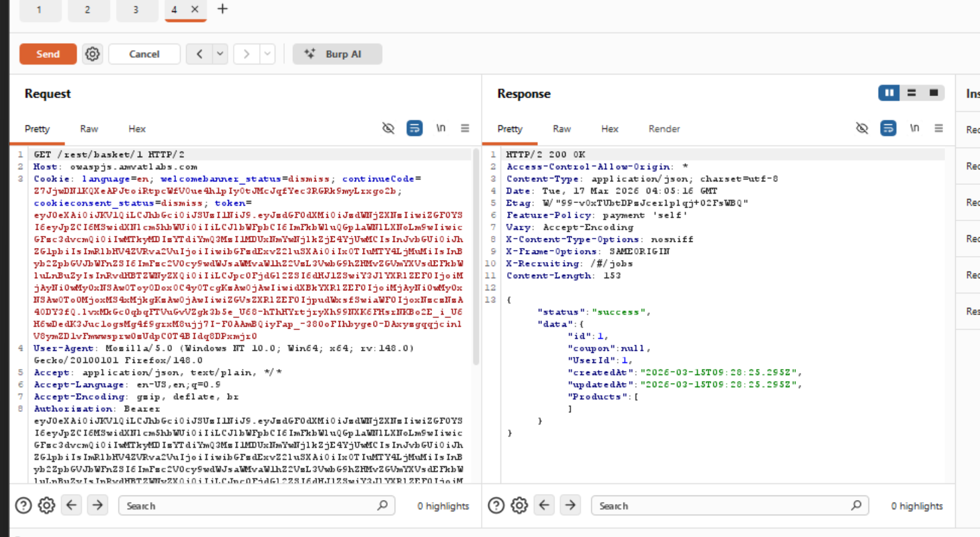Toggle word wrap icon in Request panel
Image resolution: width=980 pixels, height=537 pixels.
pyautogui.click(x=414, y=128)
